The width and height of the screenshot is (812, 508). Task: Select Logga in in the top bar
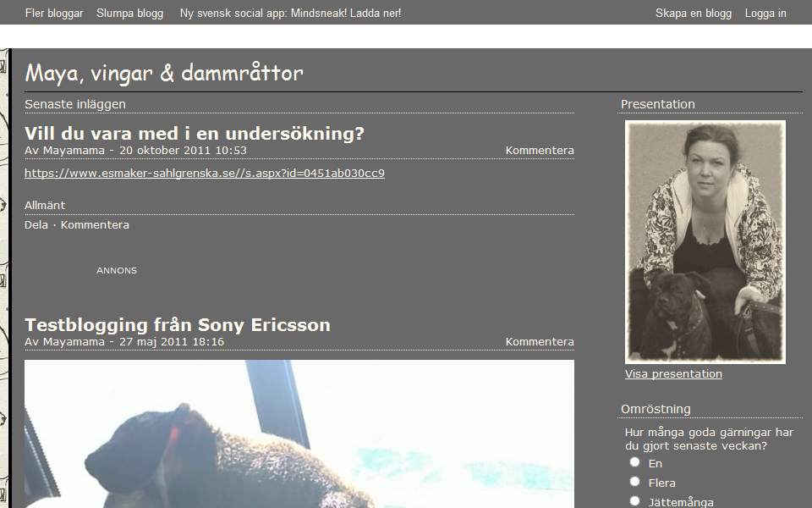coord(765,13)
